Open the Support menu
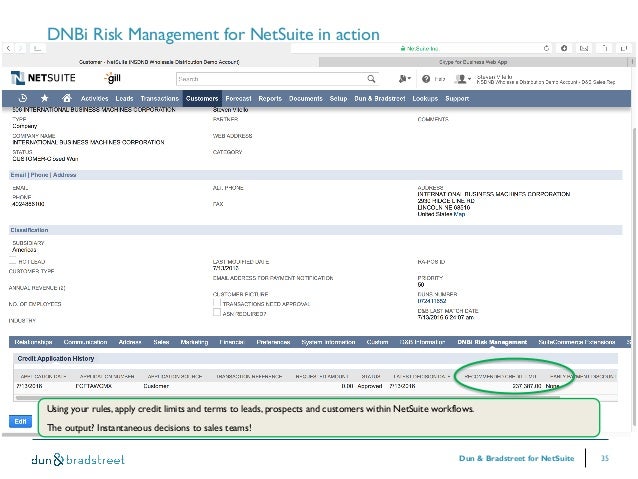The height and width of the screenshot is (479, 638). pyautogui.click(x=457, y=98)
